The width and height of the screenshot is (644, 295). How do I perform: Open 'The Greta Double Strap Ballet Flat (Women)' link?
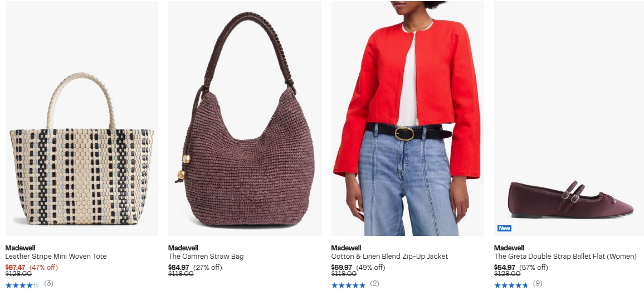565,257
